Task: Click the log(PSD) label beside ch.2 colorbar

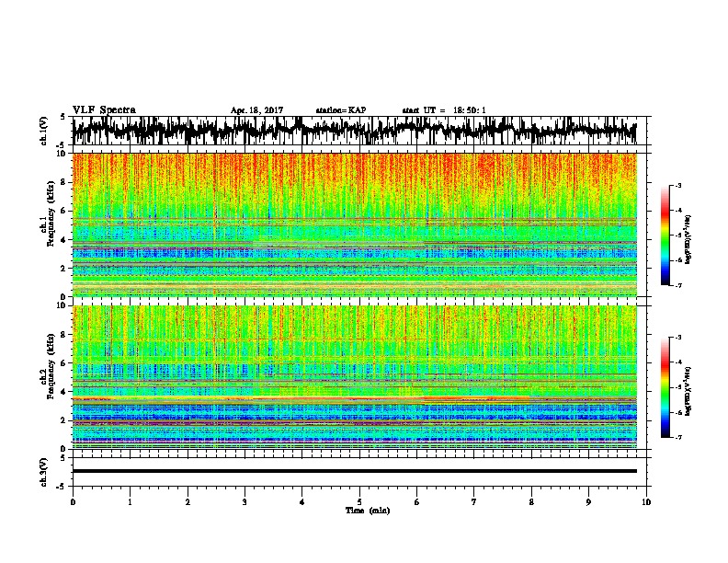Action: click(688, 391)
